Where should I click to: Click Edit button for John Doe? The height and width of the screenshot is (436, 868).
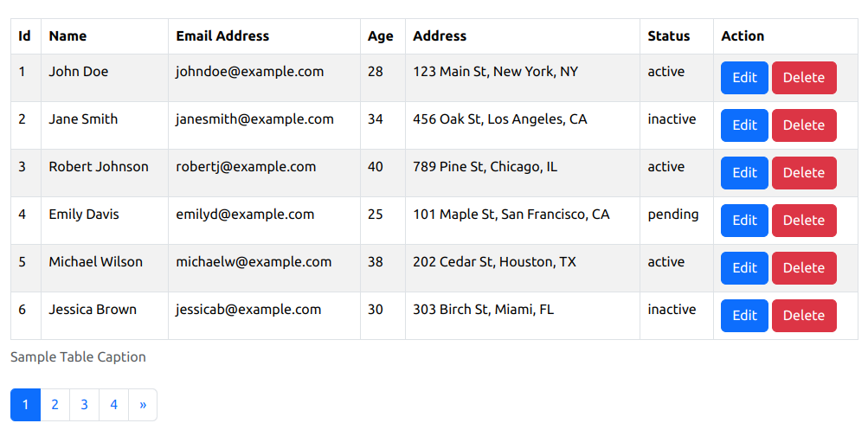[x=744, y=78]
